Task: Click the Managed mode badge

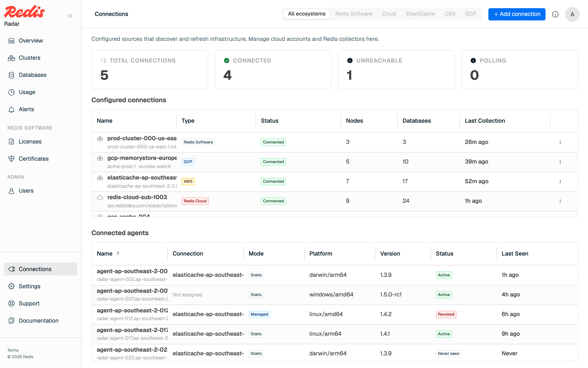Action: pos(259,314)
